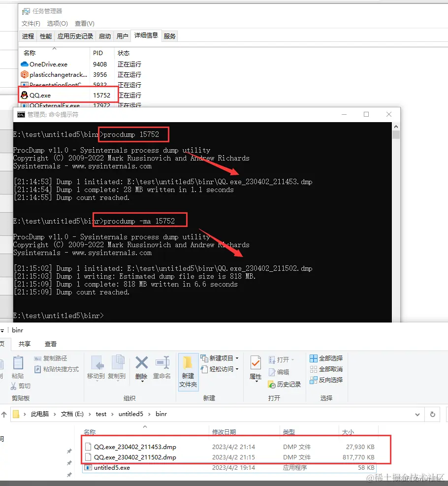Click the 重命名 button

coord(162,367)
